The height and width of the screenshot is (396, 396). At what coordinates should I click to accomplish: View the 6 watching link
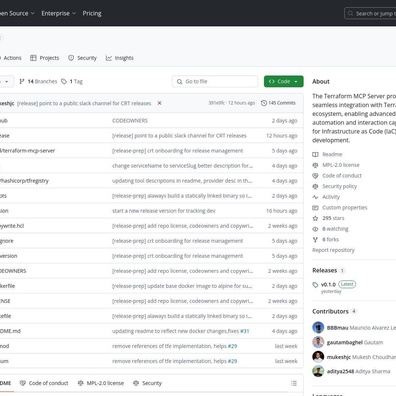pyautogui.click(x=335, y=229)
